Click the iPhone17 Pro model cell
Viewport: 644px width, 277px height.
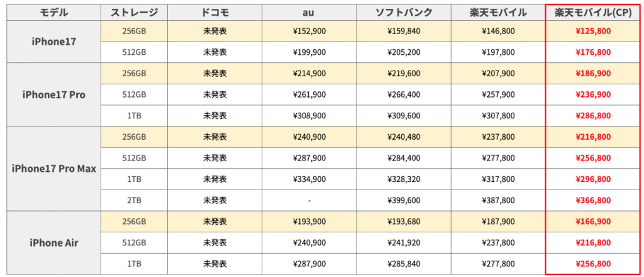pos(53,94)
